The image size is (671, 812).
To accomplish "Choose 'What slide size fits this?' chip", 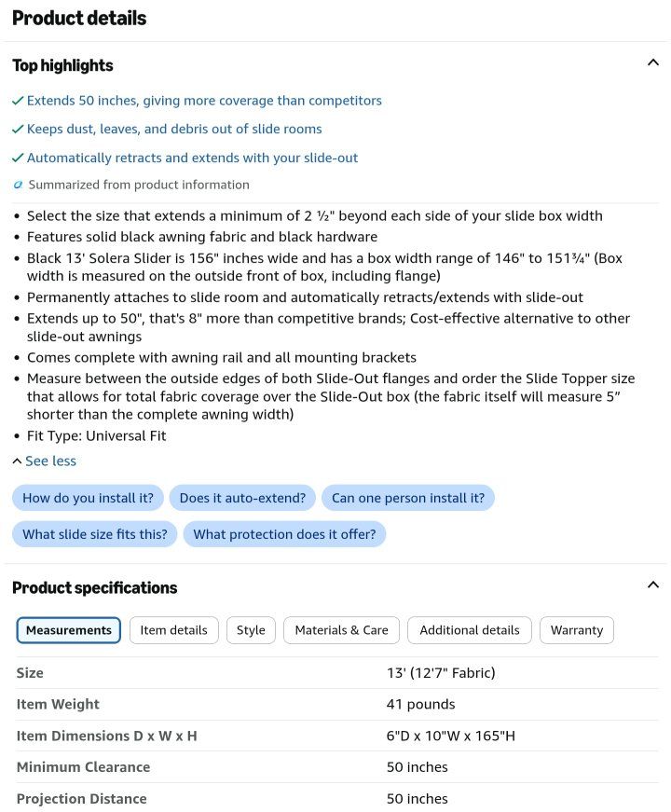I will pos(95,534).
